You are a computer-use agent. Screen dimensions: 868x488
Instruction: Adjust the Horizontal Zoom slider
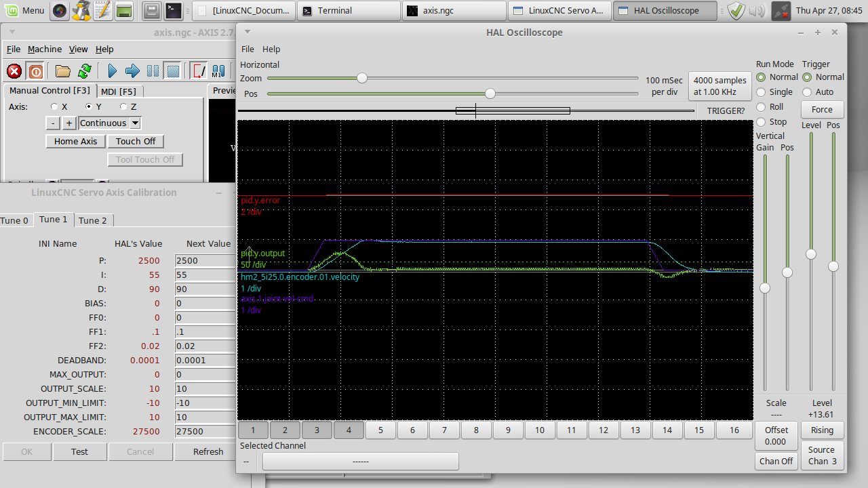(x=362, y=78)
